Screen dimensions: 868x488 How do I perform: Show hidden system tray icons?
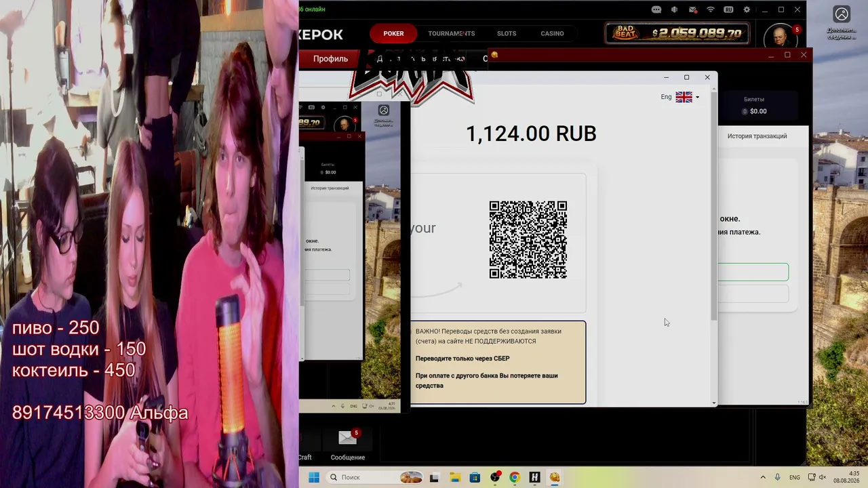pyautogui.click(x=763, y=478)
